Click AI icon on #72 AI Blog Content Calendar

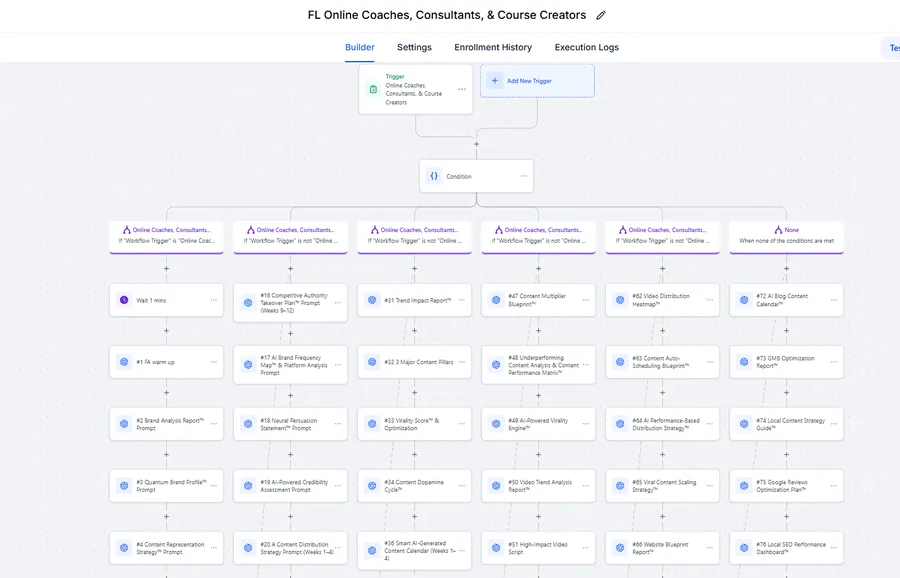point(744,300)
